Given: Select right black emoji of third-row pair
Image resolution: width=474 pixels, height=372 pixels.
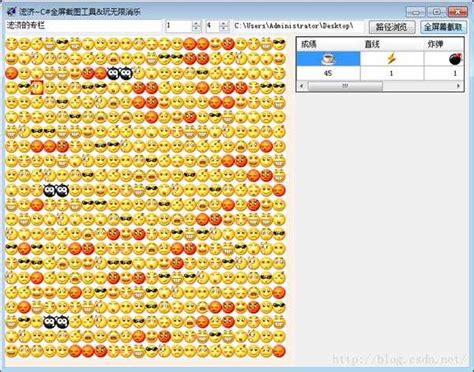Looking at the screenshot, I should click(x=126, y=73).
